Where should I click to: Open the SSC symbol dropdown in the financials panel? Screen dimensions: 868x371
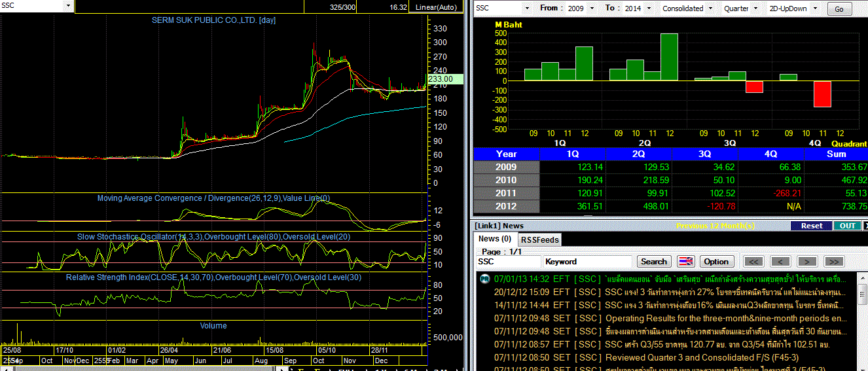(x=526, y=9)
